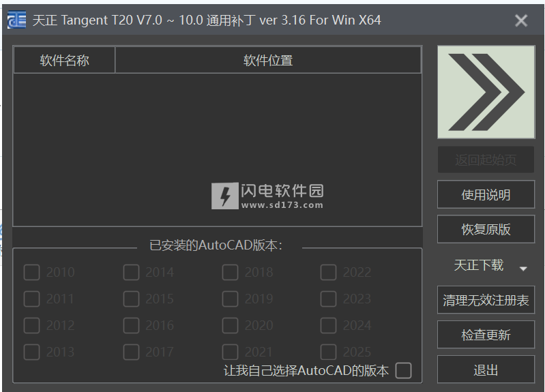This screenshot has height=392, width=545.
Task: Click the large double-chevron next arrow
Action: coord(486,92)
